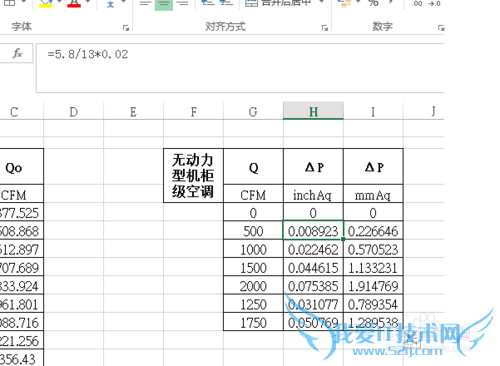Click the fx insert function icon

pos(17,53)
